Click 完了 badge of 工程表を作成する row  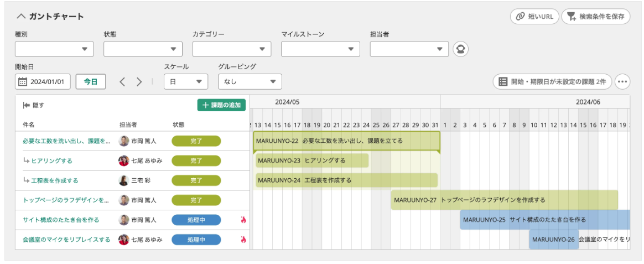196,180
